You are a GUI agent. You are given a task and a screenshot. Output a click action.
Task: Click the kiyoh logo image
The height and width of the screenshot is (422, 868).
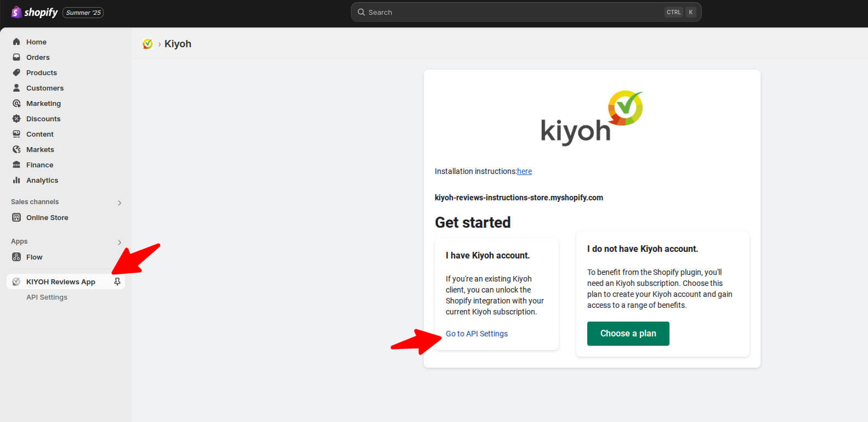592,118
